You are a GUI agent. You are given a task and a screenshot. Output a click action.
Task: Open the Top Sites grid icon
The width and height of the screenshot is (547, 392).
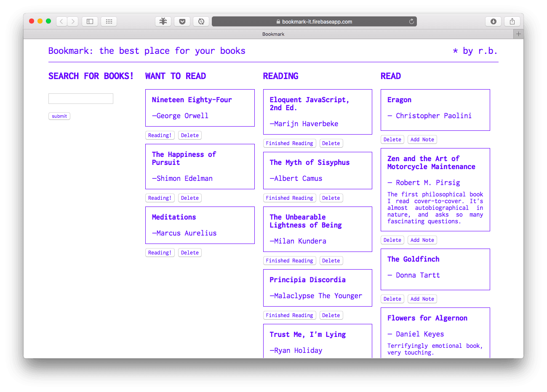(x=109, y=21)
